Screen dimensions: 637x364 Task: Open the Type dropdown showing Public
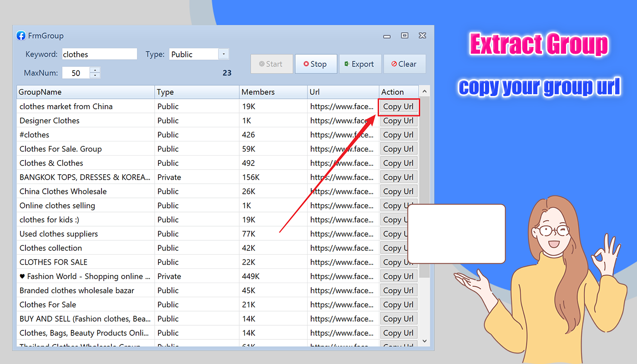(223, 54)
